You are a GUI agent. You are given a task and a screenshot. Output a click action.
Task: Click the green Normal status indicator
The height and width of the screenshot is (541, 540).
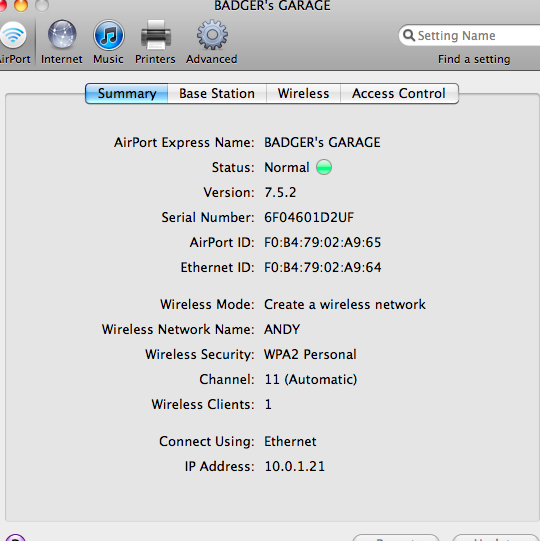coord(324,167)
